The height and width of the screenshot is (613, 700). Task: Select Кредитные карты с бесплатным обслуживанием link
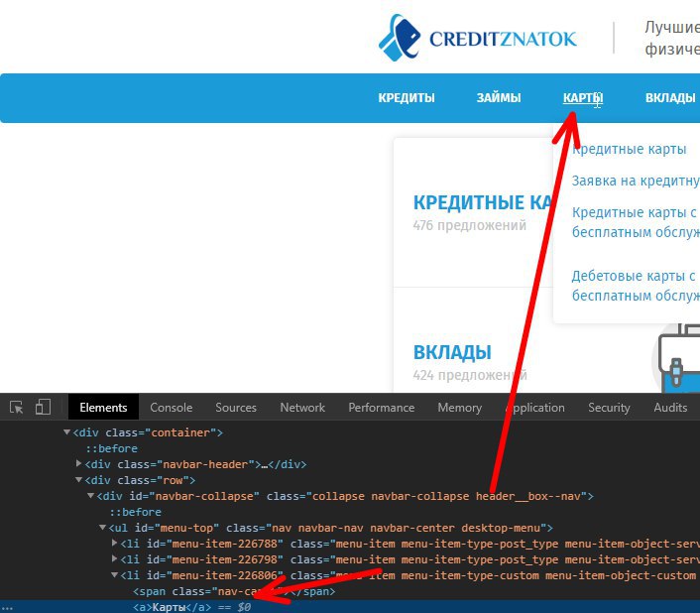636,222
